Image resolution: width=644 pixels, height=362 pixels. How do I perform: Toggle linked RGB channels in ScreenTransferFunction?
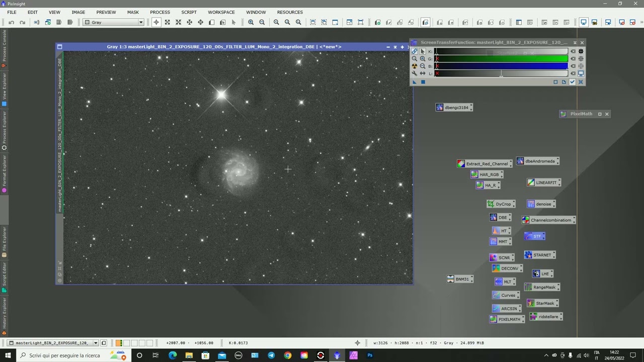(415, 51)
